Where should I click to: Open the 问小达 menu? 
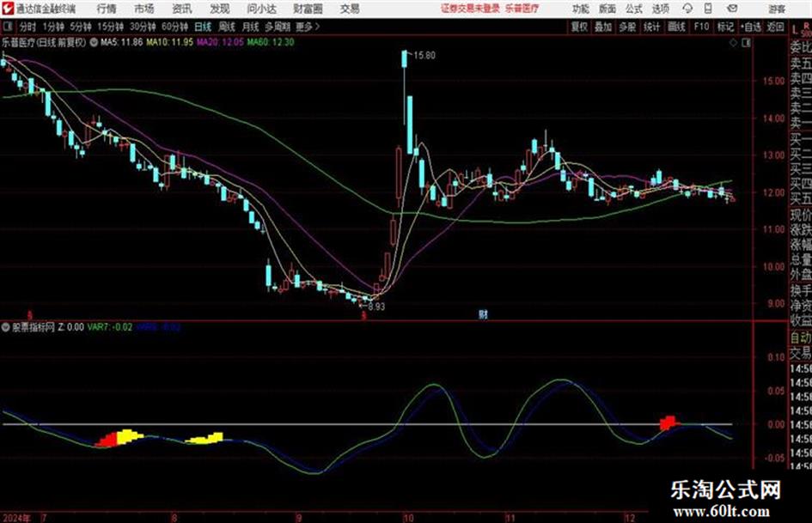pyautogui.click(x=261, y=9)
